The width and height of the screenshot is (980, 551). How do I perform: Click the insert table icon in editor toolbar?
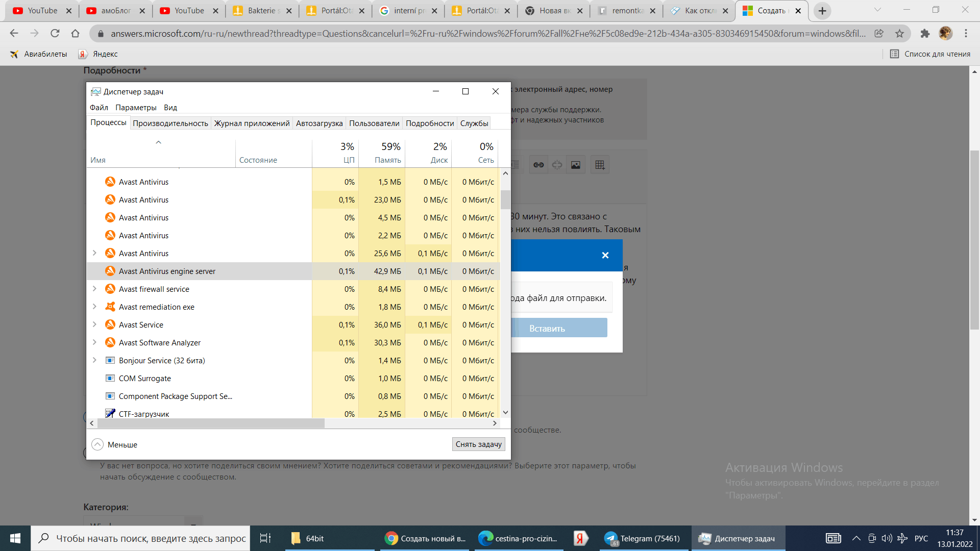click(x=600, y=165)
